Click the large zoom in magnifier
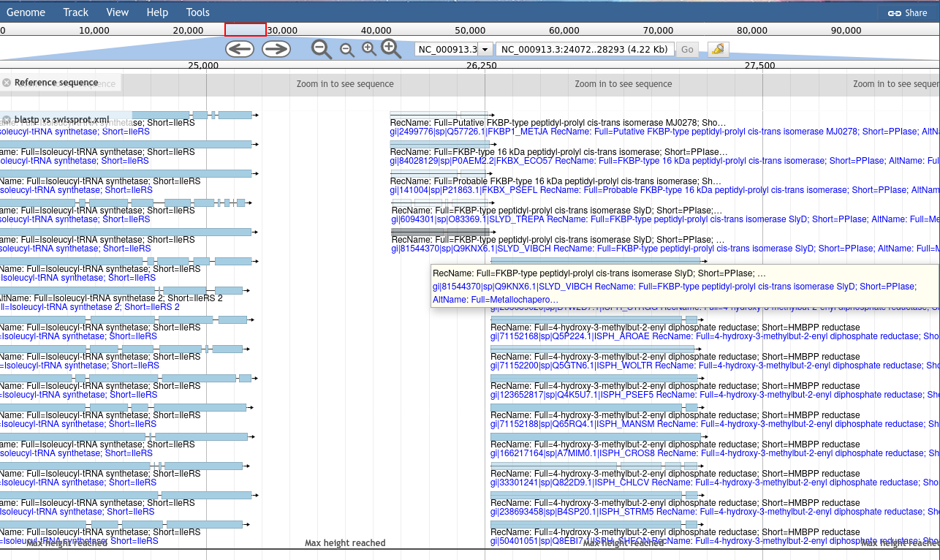Viewport: 940px width, 560px height. coord(392,49)
